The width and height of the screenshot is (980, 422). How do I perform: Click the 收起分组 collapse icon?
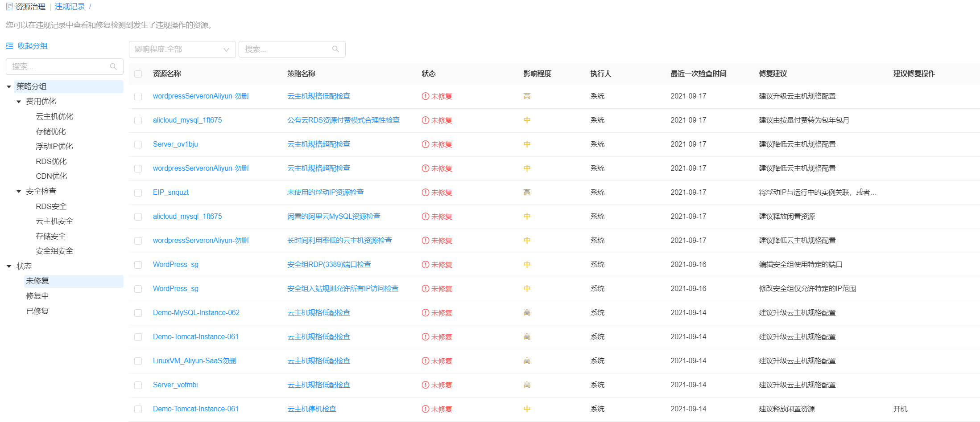pyautogui.click(x=9, y=46)
